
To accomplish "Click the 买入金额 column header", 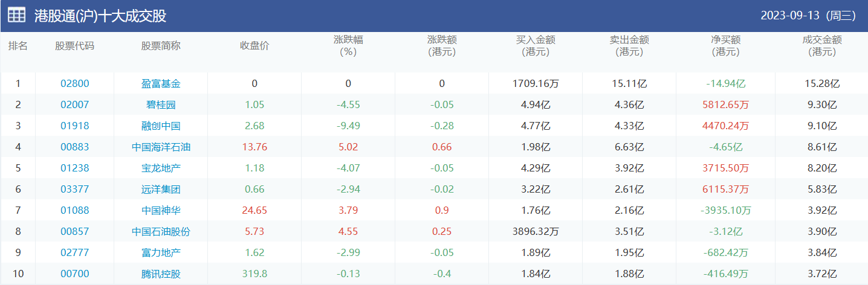I will (x=536, y=46).
